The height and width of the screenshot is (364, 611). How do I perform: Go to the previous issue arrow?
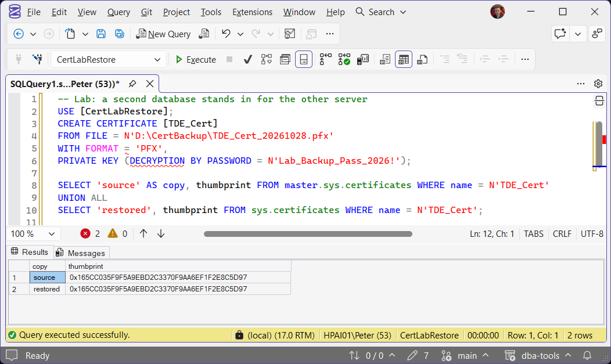pyautogui.click(x=143, y=233)
